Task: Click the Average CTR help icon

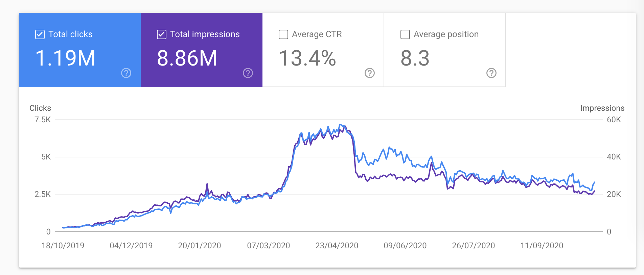Action: pos(370,73)
